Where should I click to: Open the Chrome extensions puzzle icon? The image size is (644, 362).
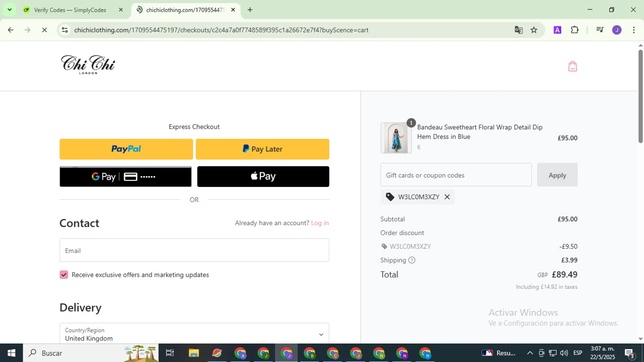coord(574,30)
